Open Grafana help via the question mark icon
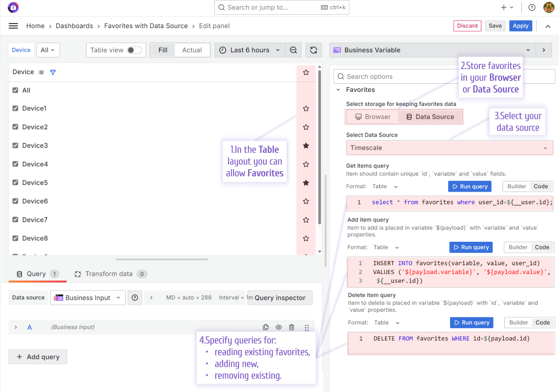This screenshot has height=392, width=559. [531, 7]
